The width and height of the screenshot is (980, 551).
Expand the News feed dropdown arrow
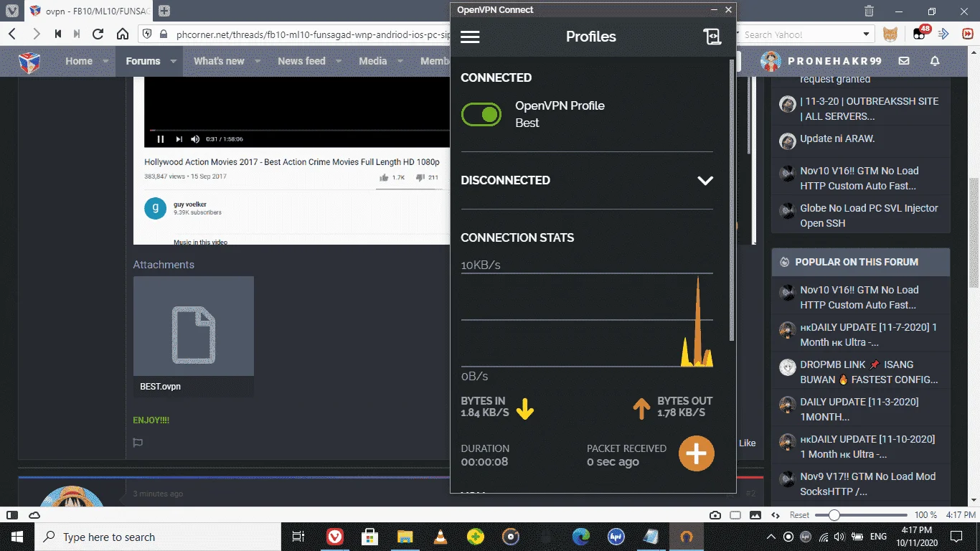click(339, 62)
